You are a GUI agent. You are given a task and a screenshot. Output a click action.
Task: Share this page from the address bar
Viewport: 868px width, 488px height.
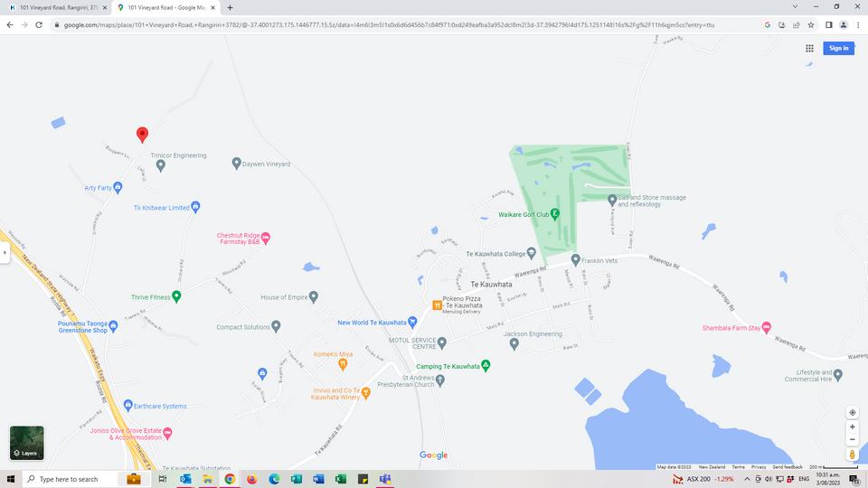coord(797,25)
